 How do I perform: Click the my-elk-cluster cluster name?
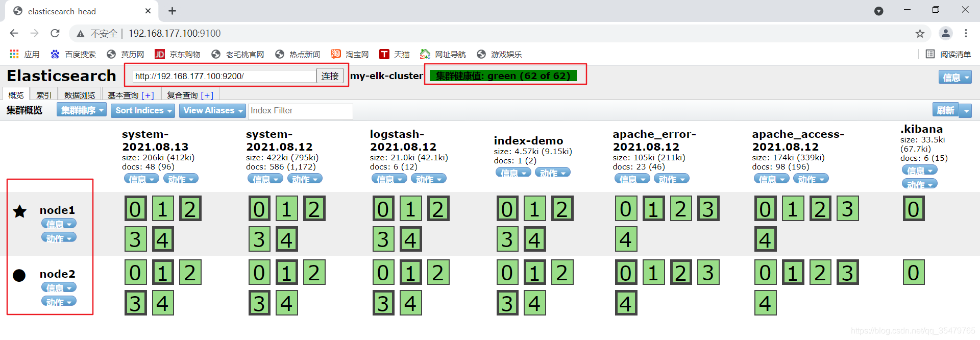click(386, 76)
